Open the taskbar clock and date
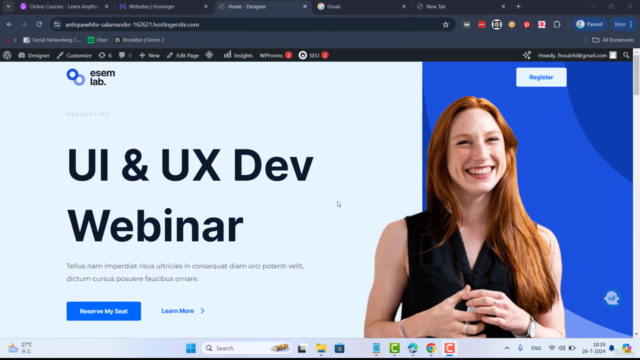640x360 pixels. tap(594, 348)
